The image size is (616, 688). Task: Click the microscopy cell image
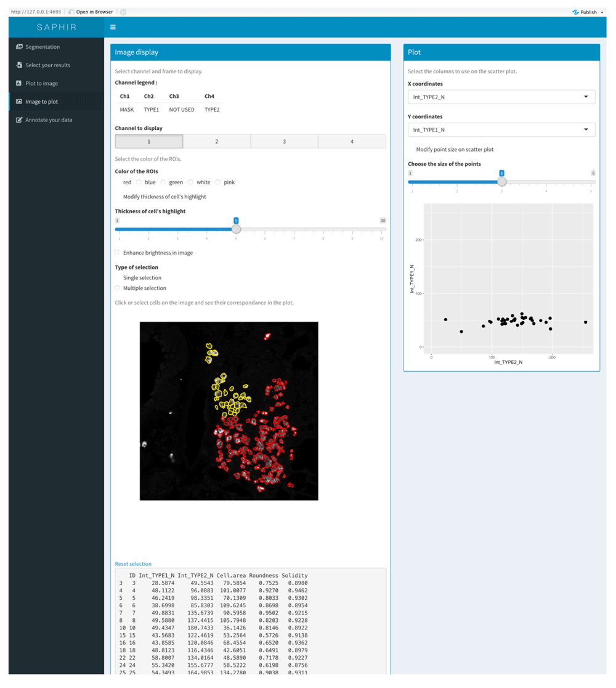click(x=229, y=411)
